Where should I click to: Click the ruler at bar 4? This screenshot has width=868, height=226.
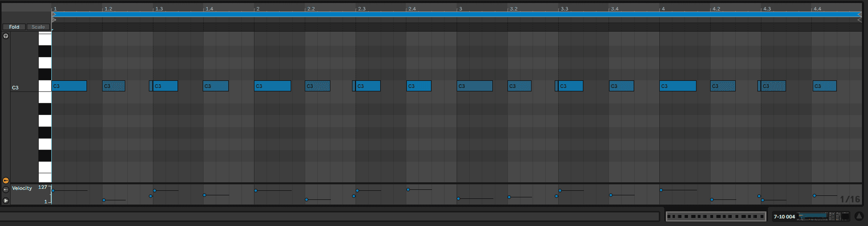click(663, 9)
